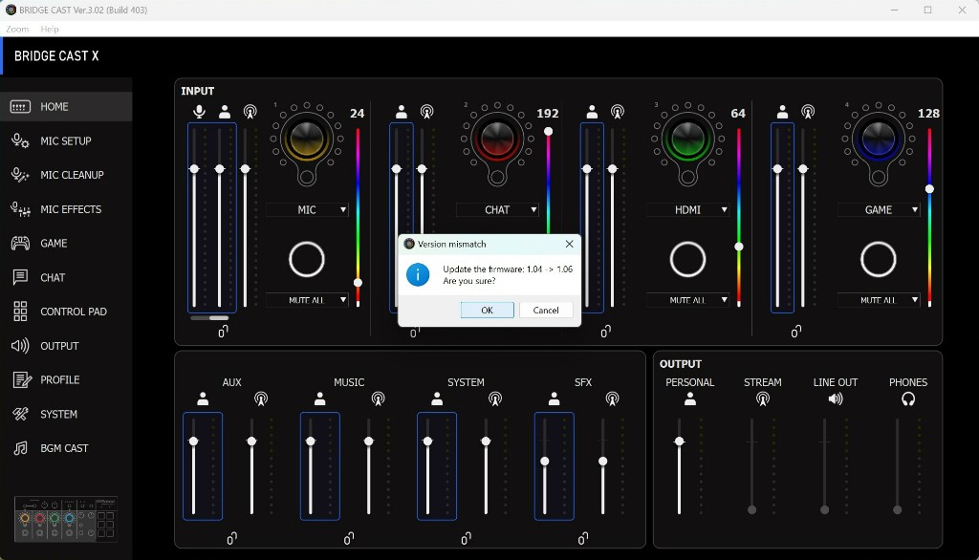The image size is (979, 560).
Task: Click the STREAM broadcast icon in Output
Action: coord(762,399)
